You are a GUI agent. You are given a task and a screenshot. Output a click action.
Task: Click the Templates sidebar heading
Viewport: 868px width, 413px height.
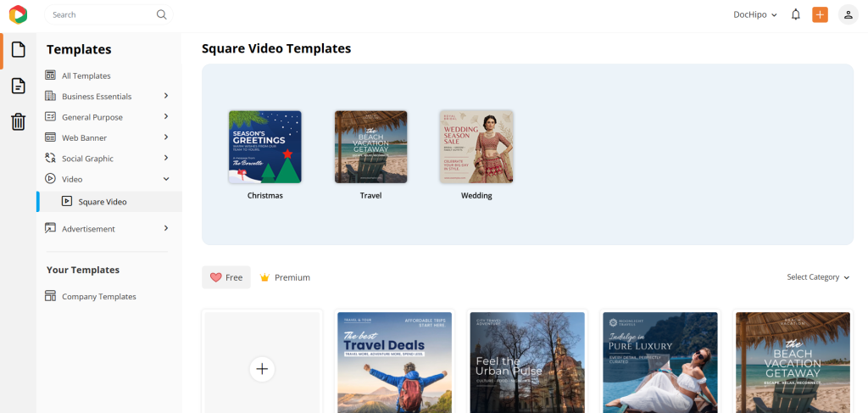79,49
